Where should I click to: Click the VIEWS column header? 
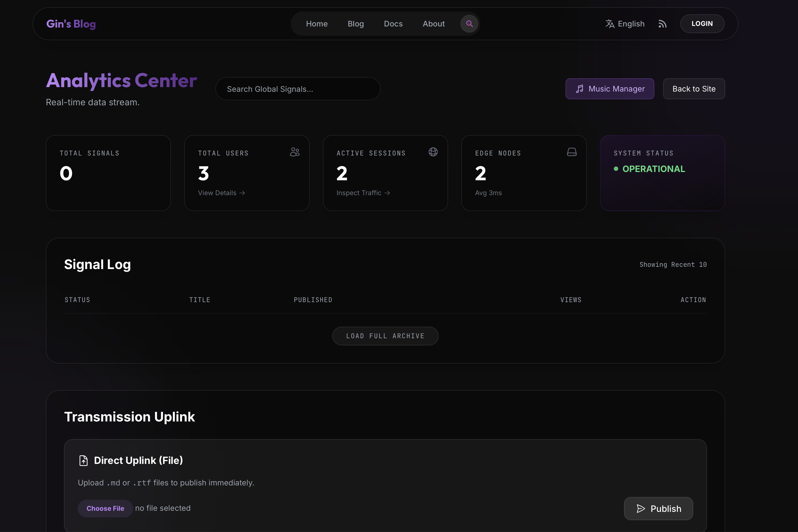point(571,300)
